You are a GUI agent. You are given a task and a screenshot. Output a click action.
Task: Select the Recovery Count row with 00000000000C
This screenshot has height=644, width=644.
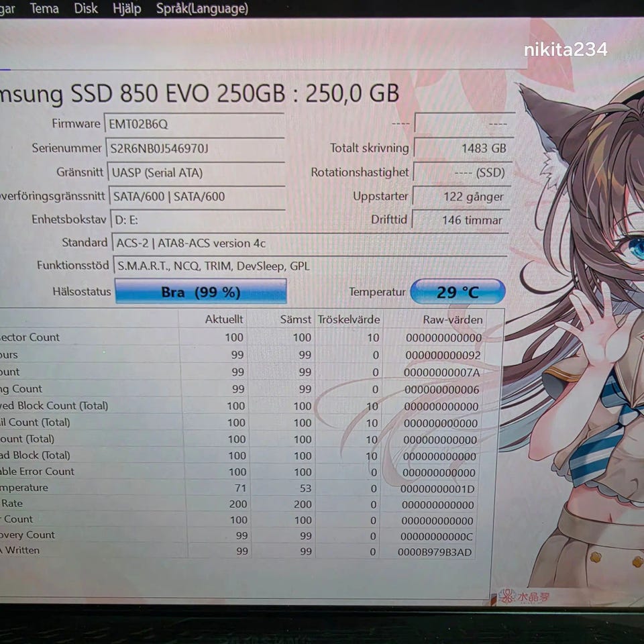pyautogui.click(x=237, y=535)
